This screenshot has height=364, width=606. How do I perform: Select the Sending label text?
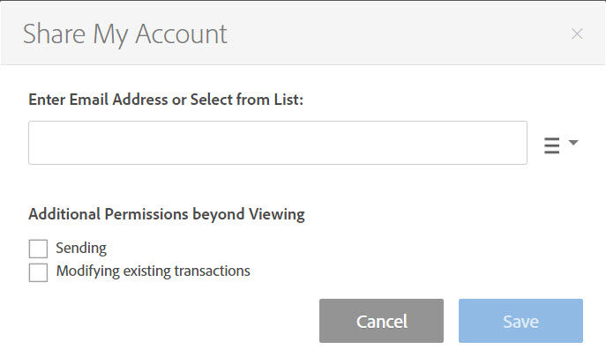[81, 249]
